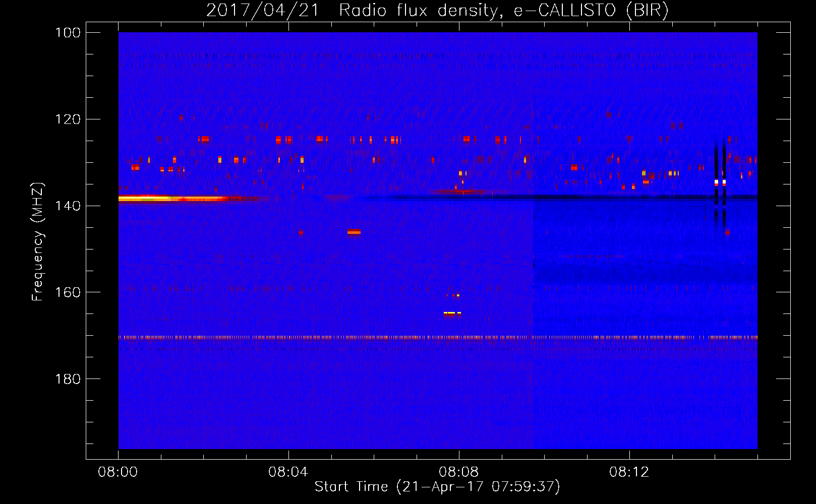Click the '08:04' time tick label
This screenshot has height=504, width=816.
288,472
